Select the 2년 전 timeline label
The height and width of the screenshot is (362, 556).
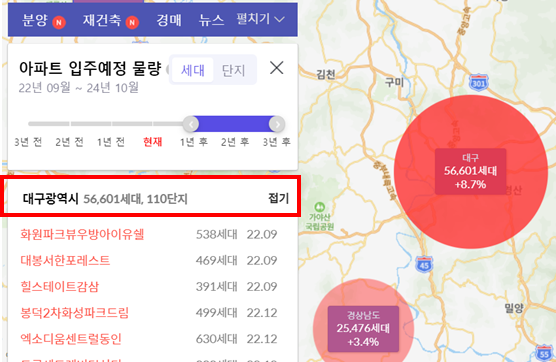70,142
